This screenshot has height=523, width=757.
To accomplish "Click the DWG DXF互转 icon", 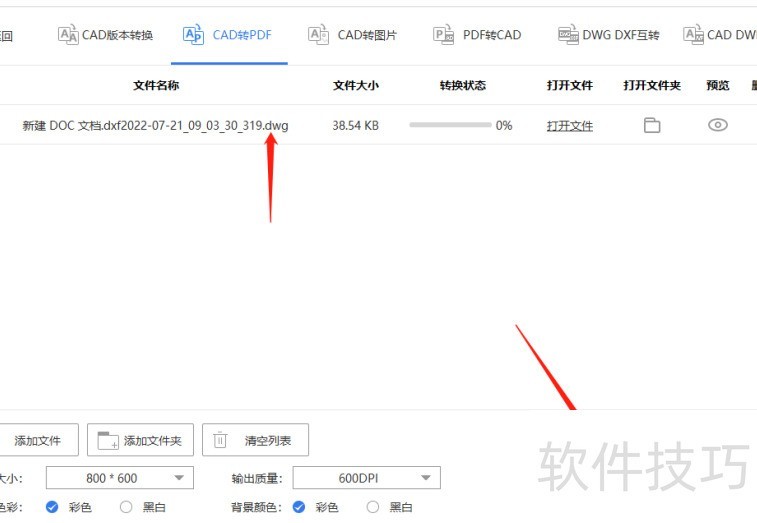I will (568, 35).
